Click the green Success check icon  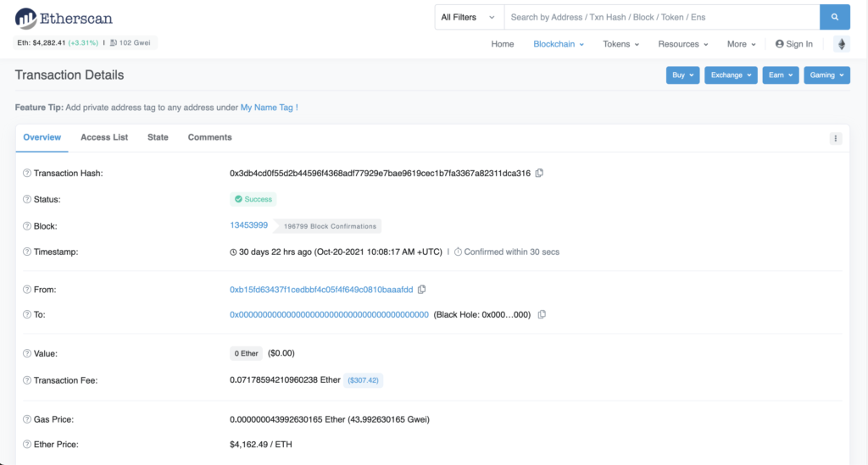[x=238, y=199]
